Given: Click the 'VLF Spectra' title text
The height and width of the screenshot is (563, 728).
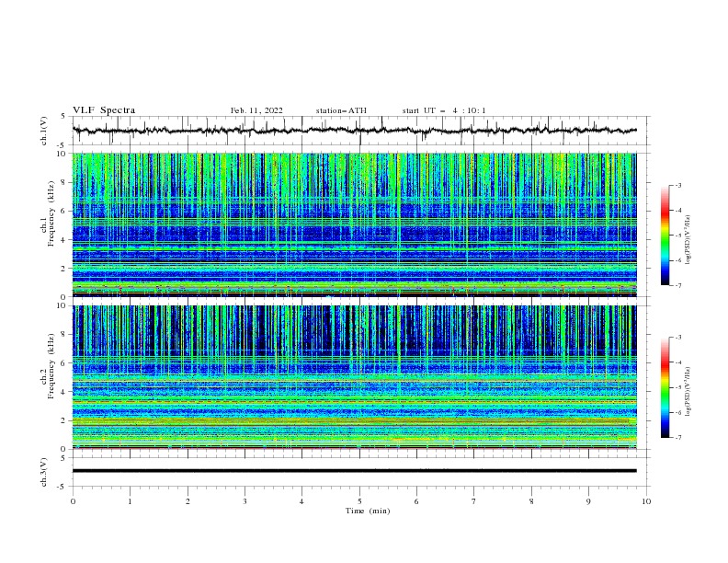Looking at the screenshot, I should [104, 110].
